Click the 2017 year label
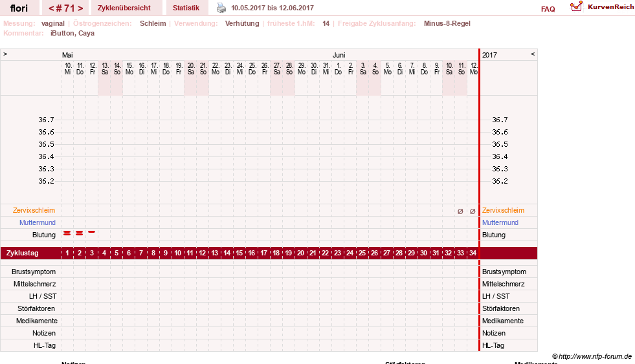This screenshot has width=635, height=364. (x=489, y=55)
